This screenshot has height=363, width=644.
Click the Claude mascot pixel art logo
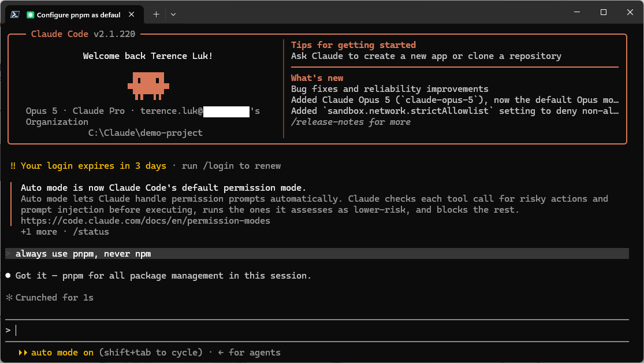(148, 86)
